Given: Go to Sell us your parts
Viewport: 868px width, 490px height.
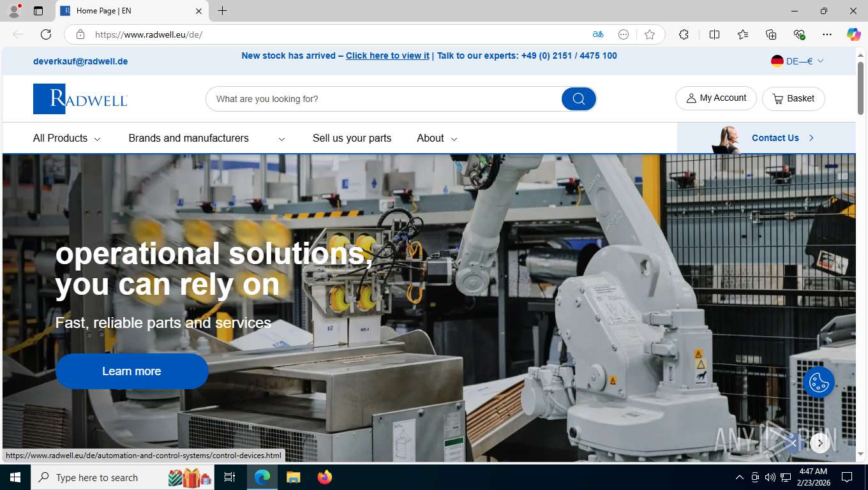Looking at the screenshot, I should 352,138.
